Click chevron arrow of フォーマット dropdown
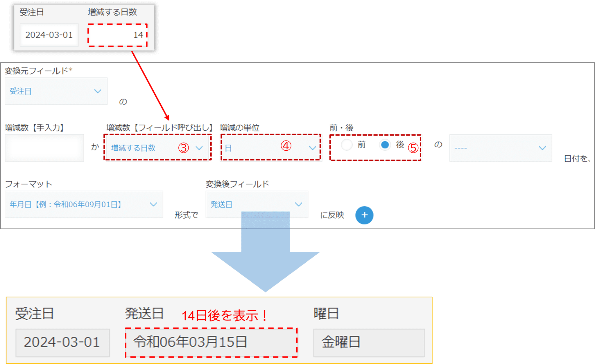The width and height of the screenshot is (595, 364). point(153,204)
